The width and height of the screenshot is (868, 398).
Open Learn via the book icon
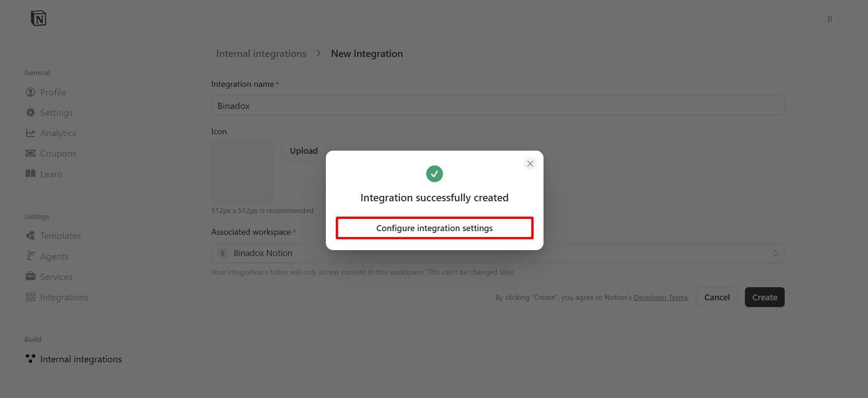point(30,174)
